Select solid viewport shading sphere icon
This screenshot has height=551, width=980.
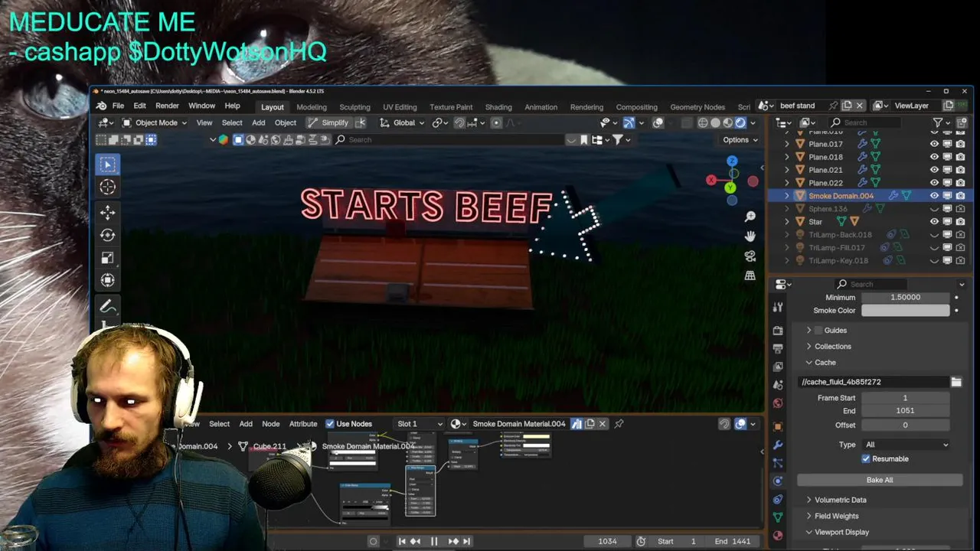tap(715, 122)
